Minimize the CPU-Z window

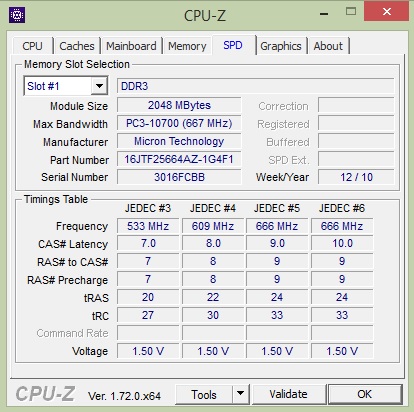(324, 13)
